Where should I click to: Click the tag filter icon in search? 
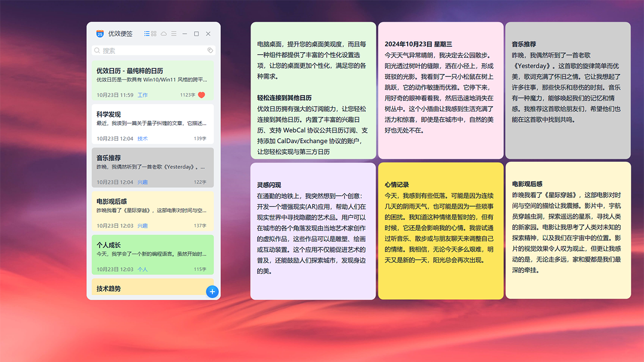[x=210, y=51]
